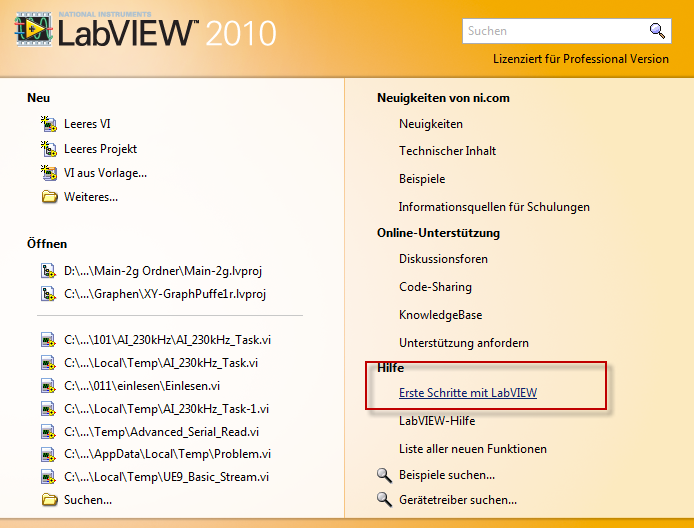The width and height of the screenshot is (694, 528).
Task: Open Weiteres... under Neu
Action: pyautogui.click(x=91, y=197)
